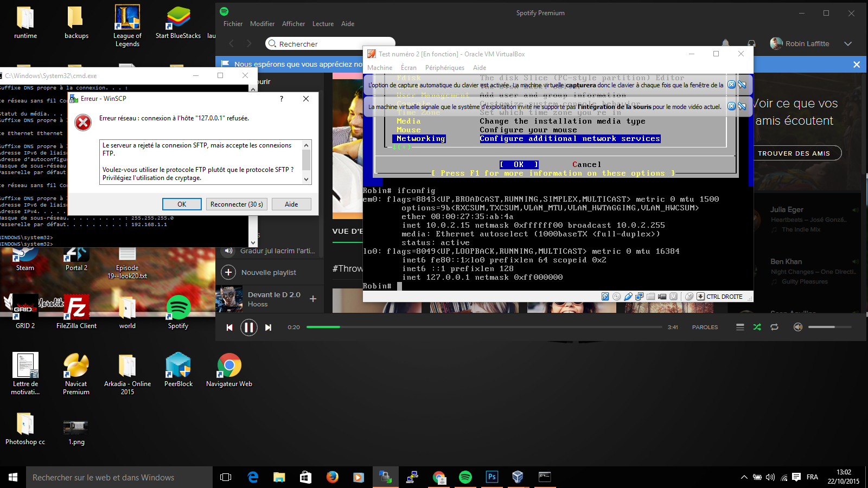Mute Spotify with the volume speaker icon
868x488 pixels.
797,327
